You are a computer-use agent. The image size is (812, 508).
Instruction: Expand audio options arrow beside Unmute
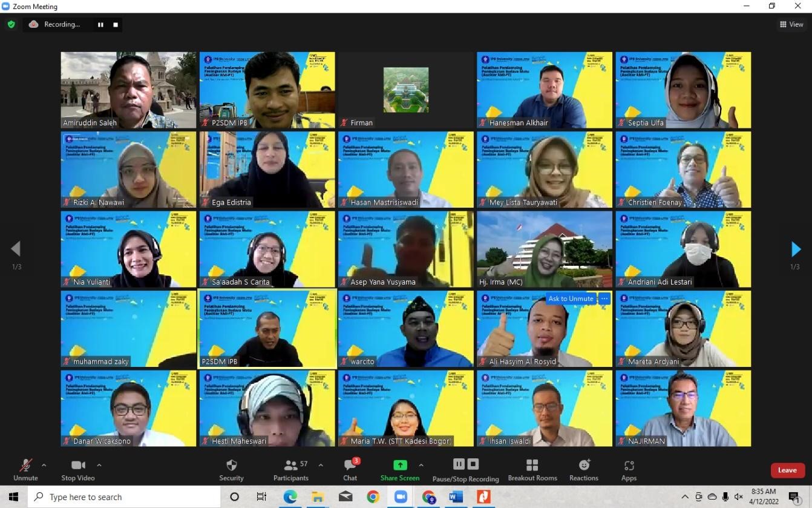coord(44,465)
